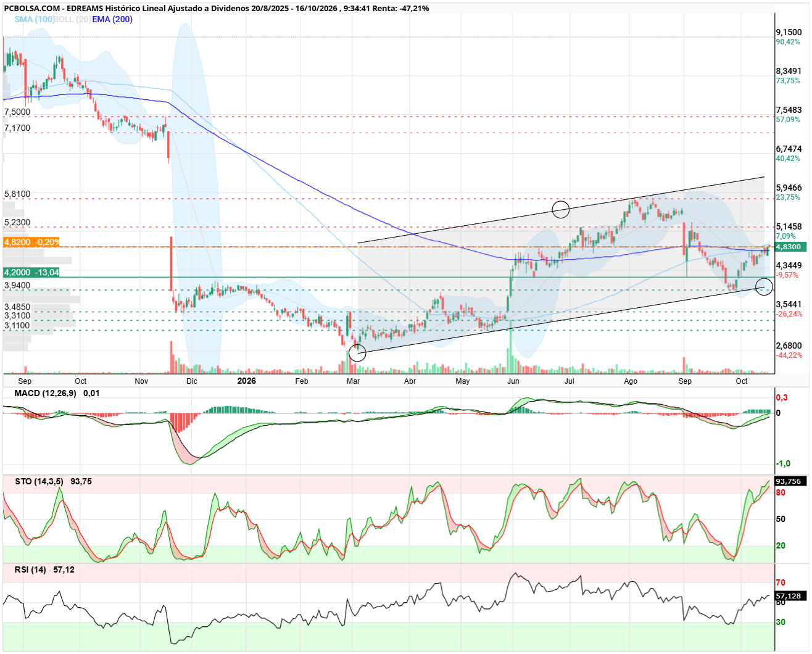Click the 90,42% axis percentage
The image size is (812, 654).
788,42
